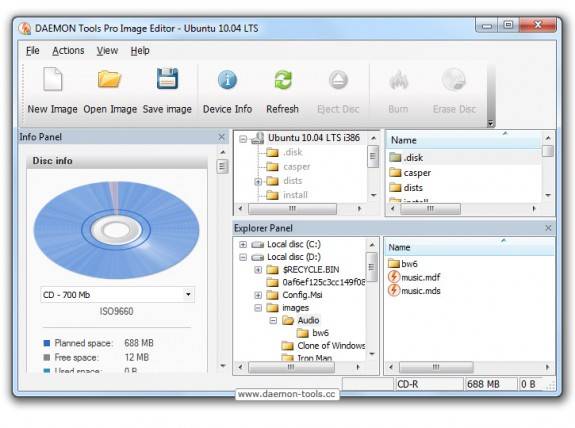Select music.mdf file in Explorer list
This screenshot has width=575, height=428.
(x=414, y=277)
